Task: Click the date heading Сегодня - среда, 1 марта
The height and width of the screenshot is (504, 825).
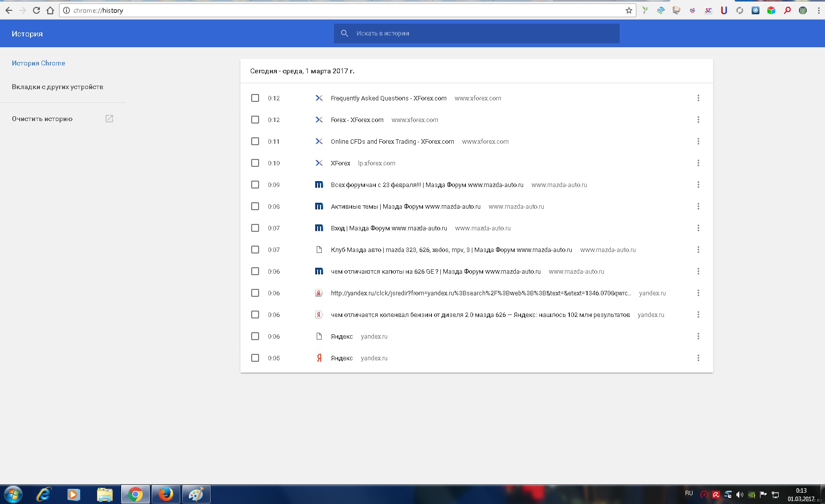Action: 302,71
